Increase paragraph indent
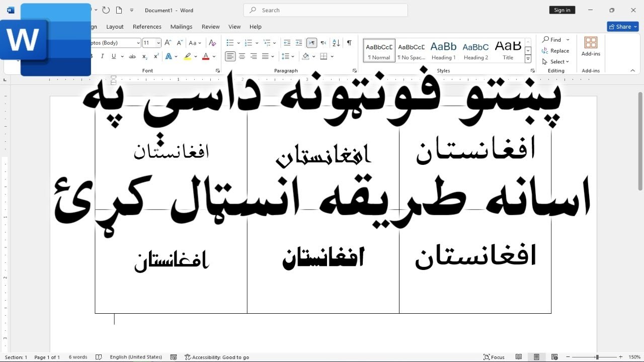The image size is (644, 362). (x=299, y=43)
